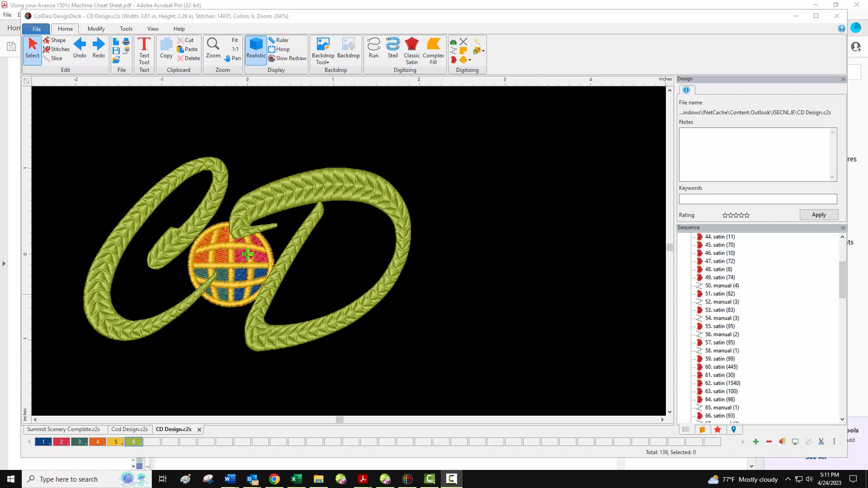Click the Slice edit tool
The height and width of the screenshot is (488, 868).
tap(53, 58)
